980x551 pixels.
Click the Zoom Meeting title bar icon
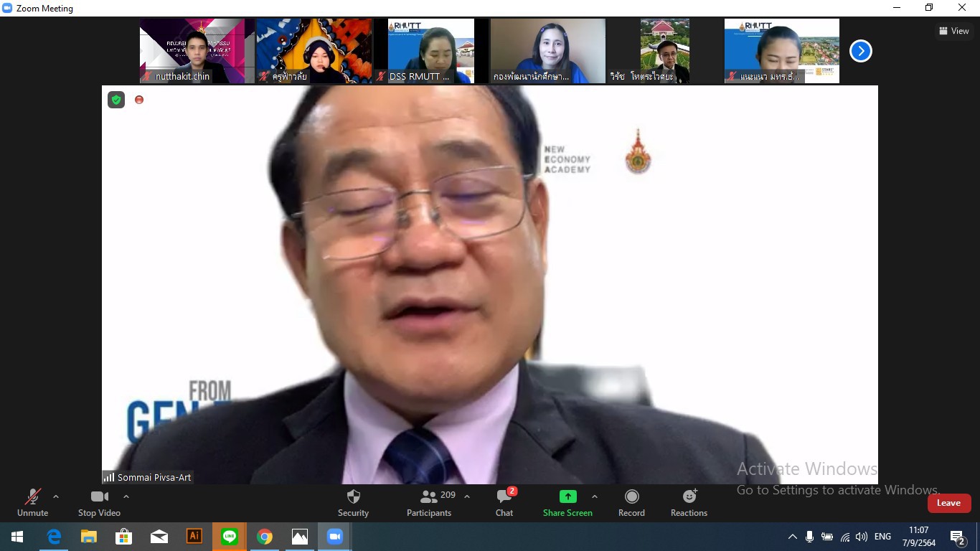tap(8, 9)
